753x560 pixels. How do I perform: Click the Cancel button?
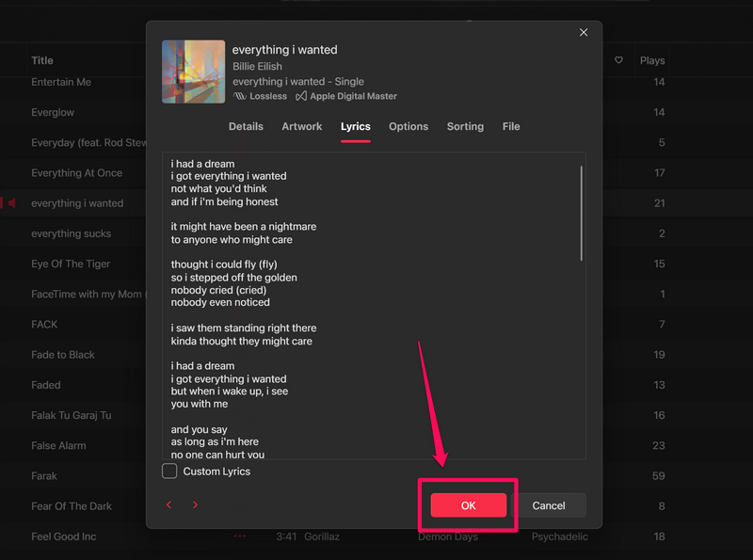[x=549, y=505]
